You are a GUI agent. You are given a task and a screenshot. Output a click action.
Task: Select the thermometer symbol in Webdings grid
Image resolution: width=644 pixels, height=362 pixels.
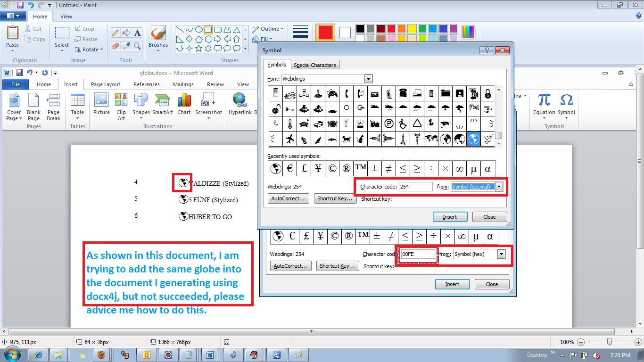[290, 123]
